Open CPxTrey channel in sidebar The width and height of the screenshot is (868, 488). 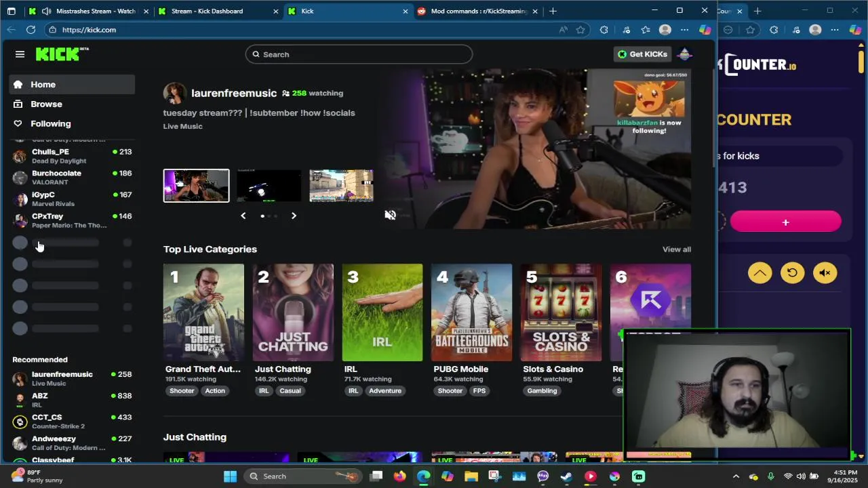pos(72,220)
